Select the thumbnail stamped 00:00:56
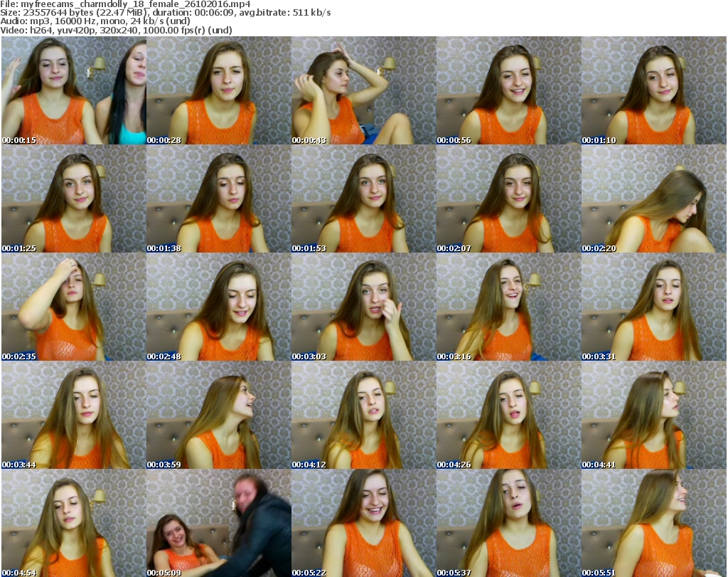Screen dimensions: 728x577 [508, 90]
